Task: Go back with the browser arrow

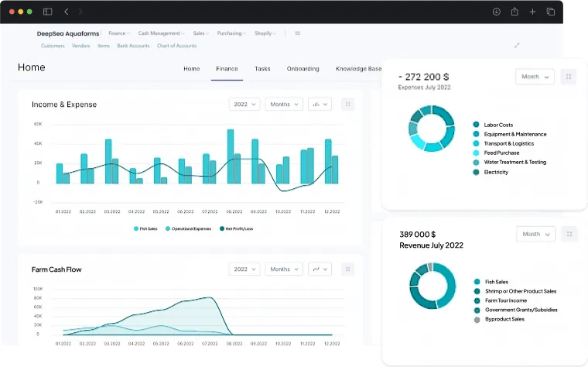Action: [x=67, y=12]
